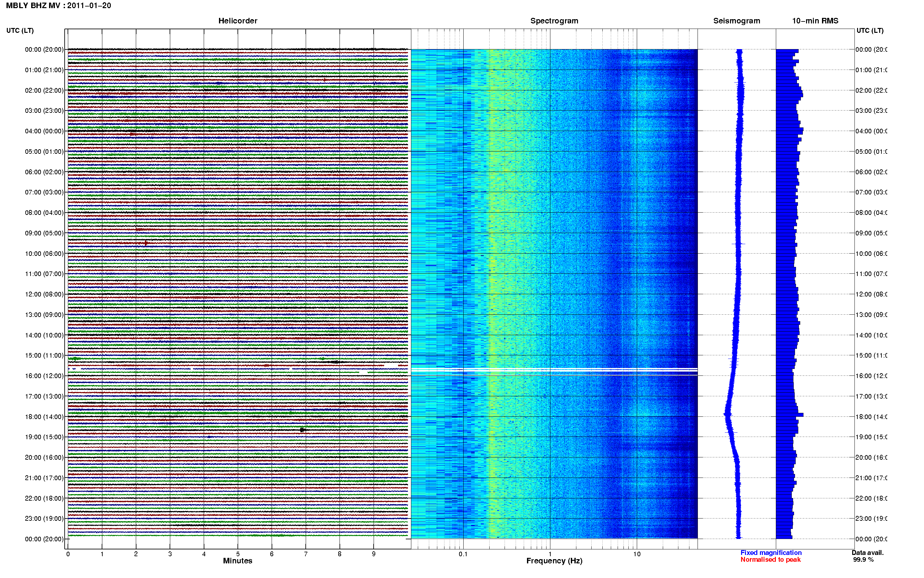Select the 'Frequency (Hz)' axis label
The width and height of the screenshot is (924, 578).
point(554,561)
